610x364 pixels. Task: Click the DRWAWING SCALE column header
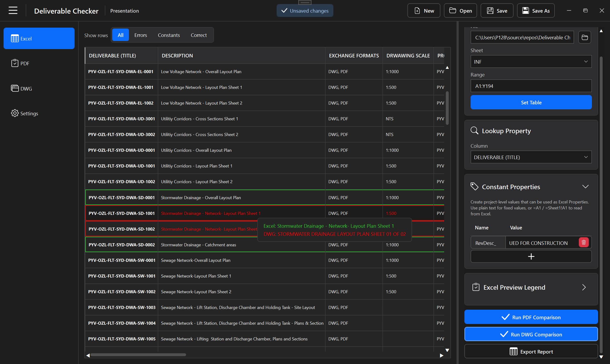click(x=408, y=56)
